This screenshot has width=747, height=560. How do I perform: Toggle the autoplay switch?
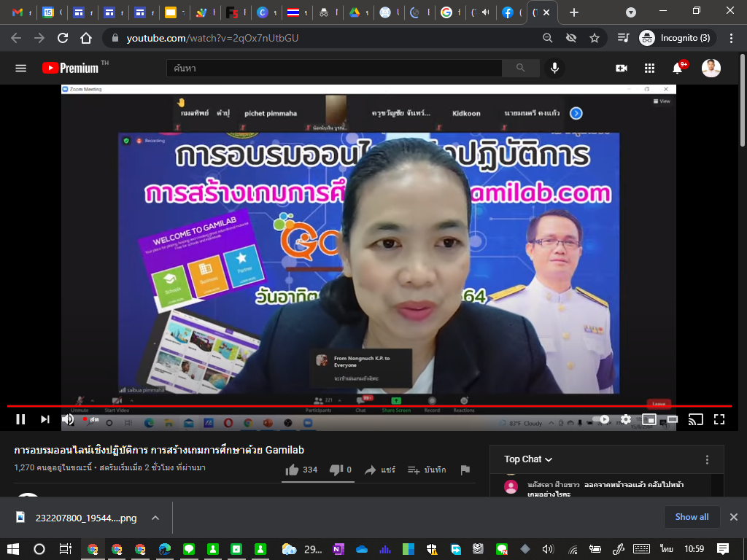click(x=601, y=419)
